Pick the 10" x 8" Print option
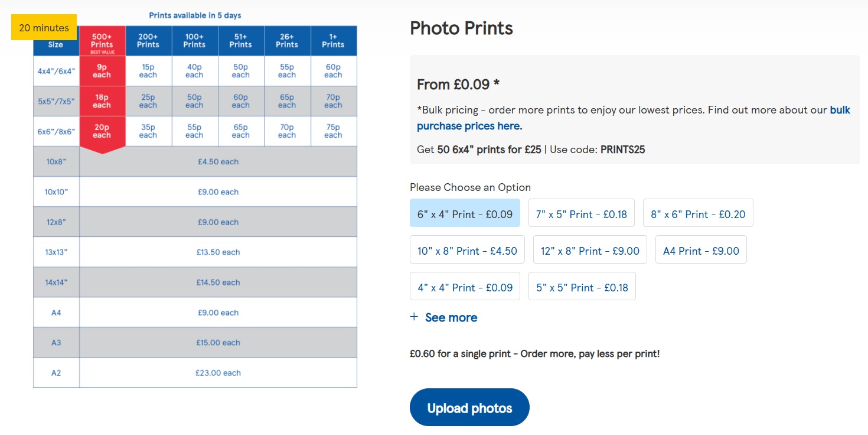 [x=467, y=249]
